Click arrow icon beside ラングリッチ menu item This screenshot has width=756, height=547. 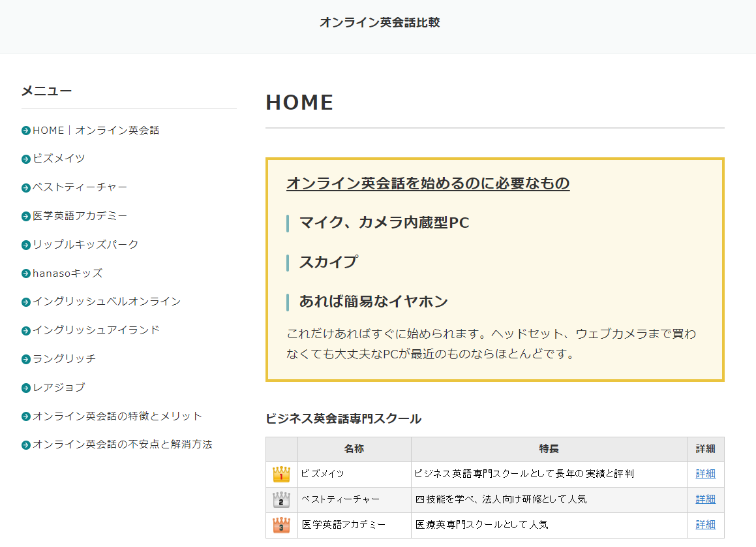point(26,359)
